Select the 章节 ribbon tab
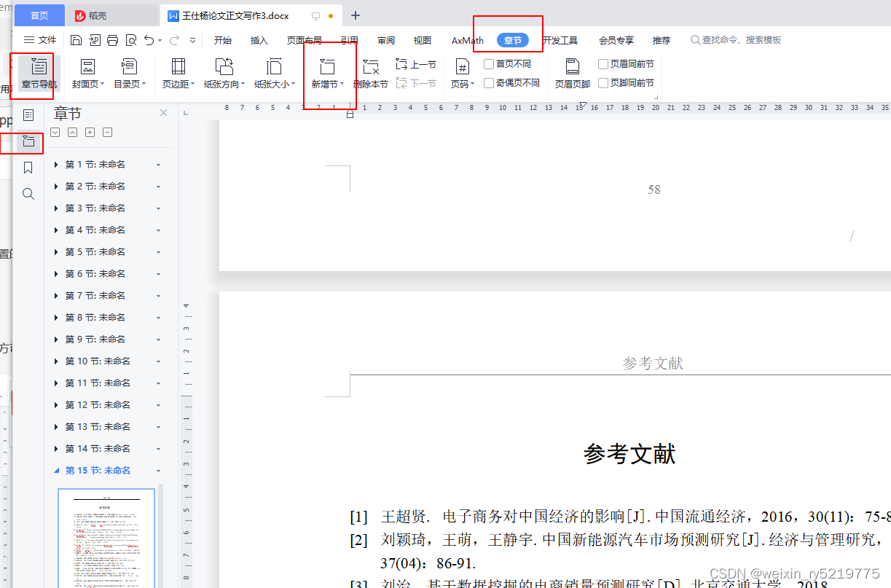Viewport: 891px width, 588px height. tap(513, 40)
